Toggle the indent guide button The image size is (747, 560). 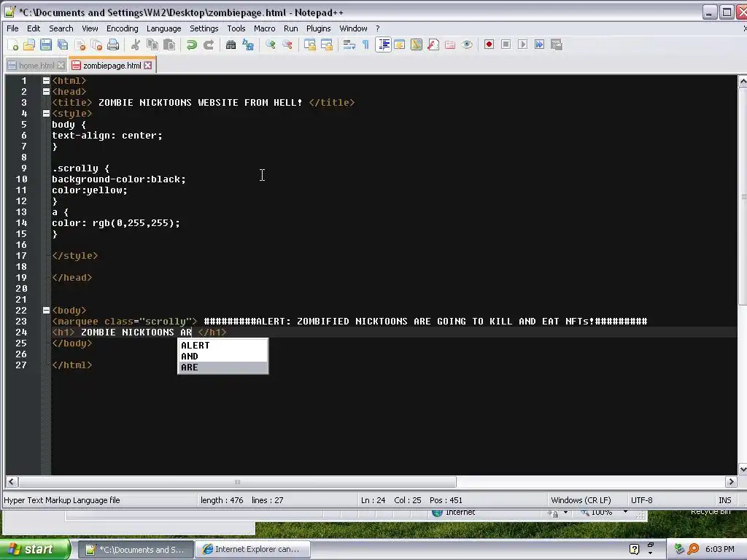tap(383, 44)
